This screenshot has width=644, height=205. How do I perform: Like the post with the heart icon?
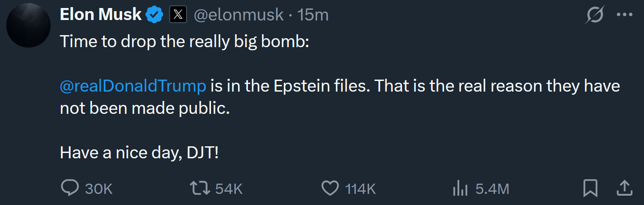point(330,189)
